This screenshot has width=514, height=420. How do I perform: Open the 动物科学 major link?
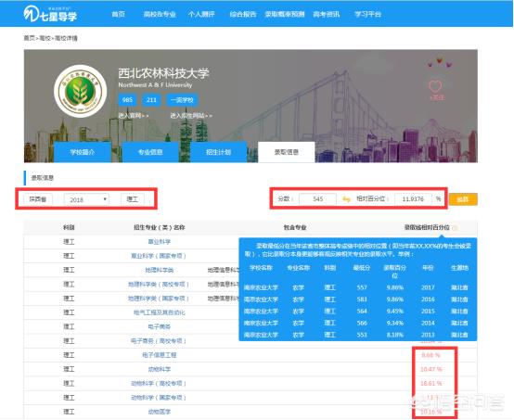160,369
